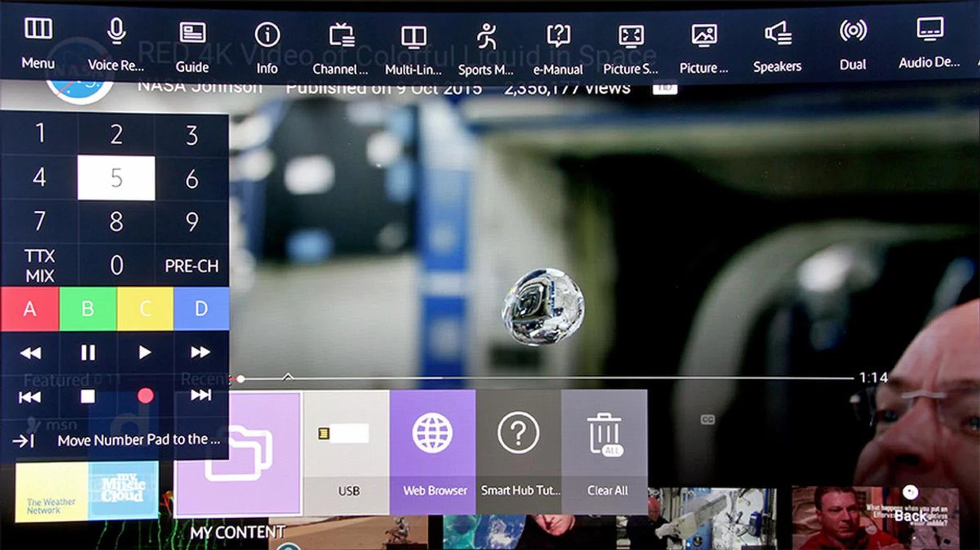Image resolution: width=980 pixels, height=550 pixels.
Task: Open the TV Guide icon
Action: point(192,35)
